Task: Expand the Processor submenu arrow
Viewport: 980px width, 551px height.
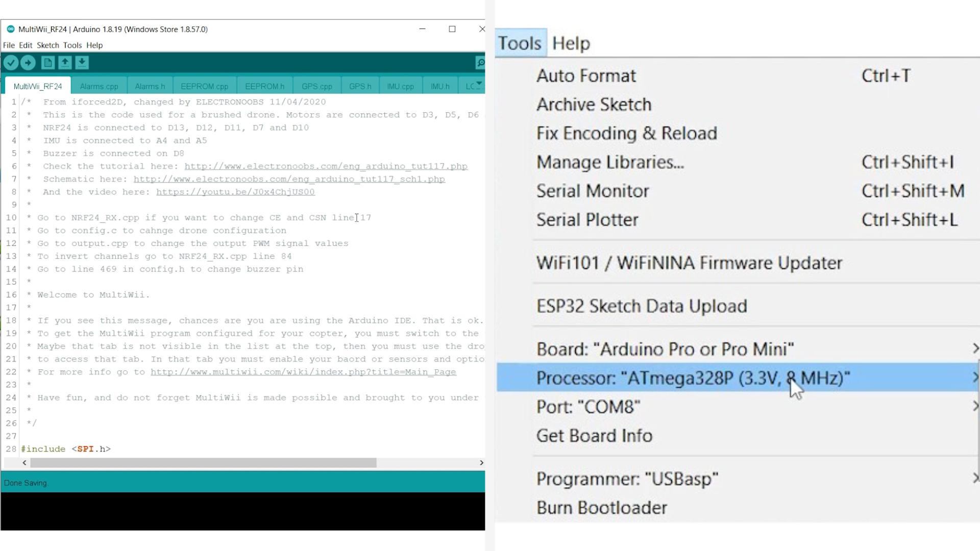Action: coord(975,378)
